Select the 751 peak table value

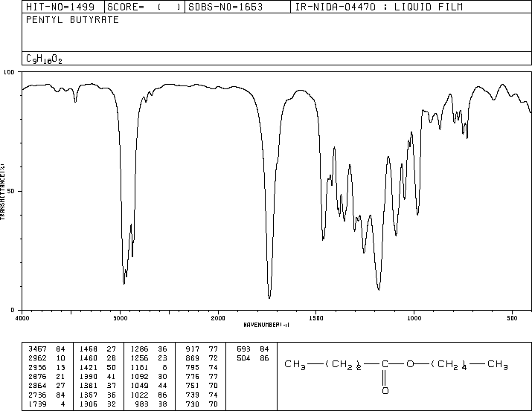click(x=193, y=386)
